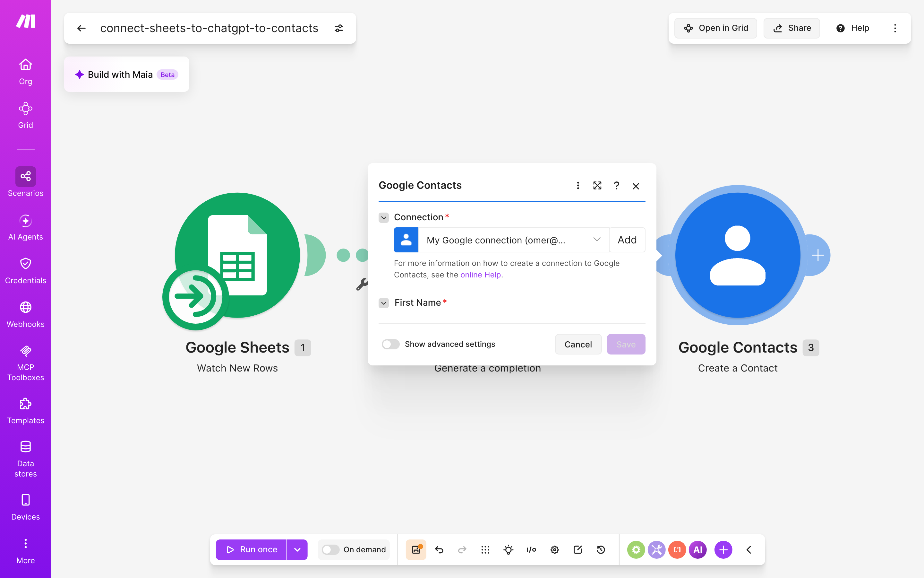The height and width of the screenshot is (578, 924).
Task: Click Run once button
Action: 251,550
